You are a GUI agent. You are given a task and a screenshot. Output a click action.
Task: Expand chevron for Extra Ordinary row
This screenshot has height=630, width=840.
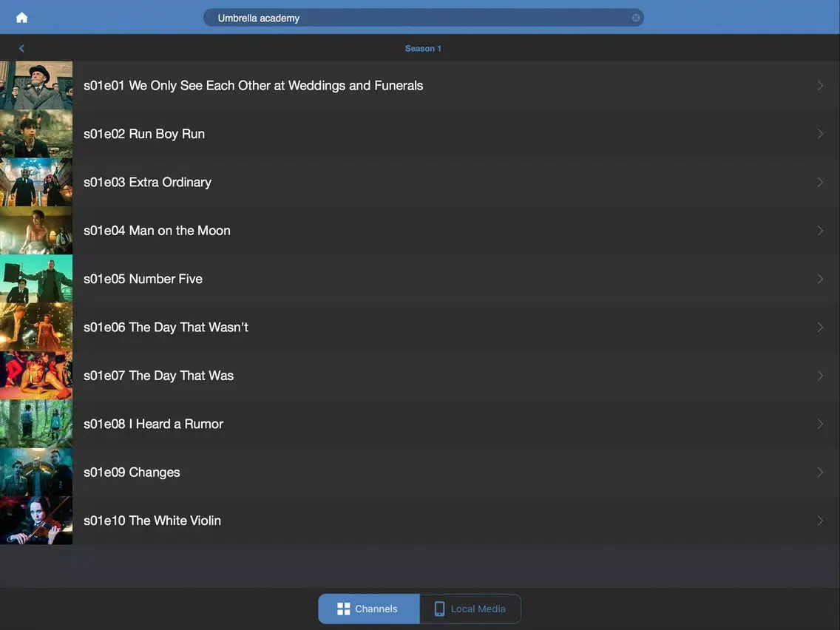pyautogui.click(x=820, y=182)
